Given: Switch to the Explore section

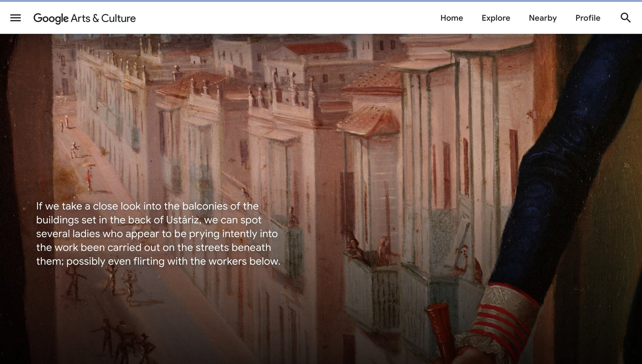Looking at the screenshot, I should tap(496, 18).
